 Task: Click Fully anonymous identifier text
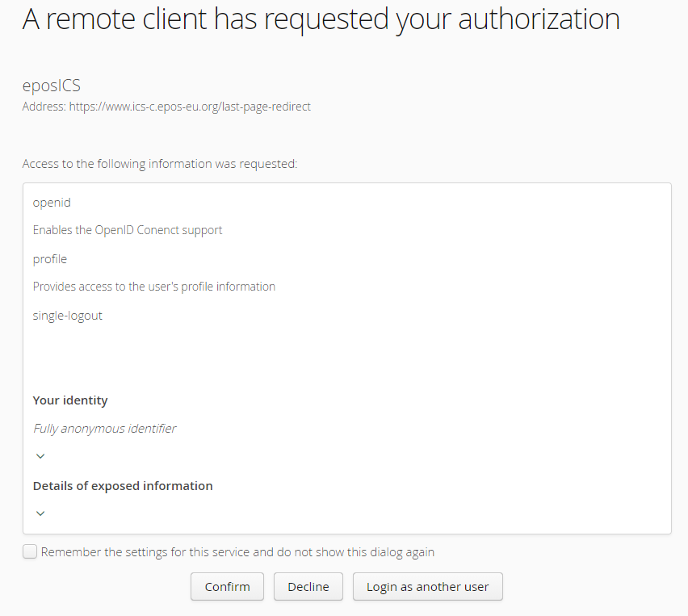104,428
